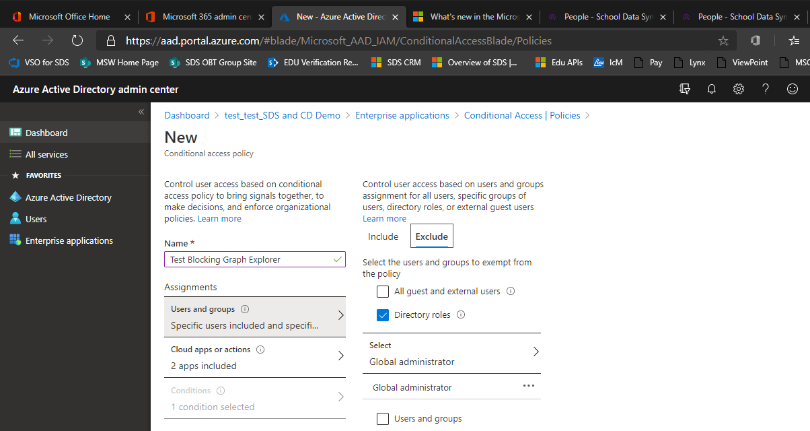810x431 pixels.
Task: Open Enterprise applications breadcrumb link
Action: (x=402, y=115)
